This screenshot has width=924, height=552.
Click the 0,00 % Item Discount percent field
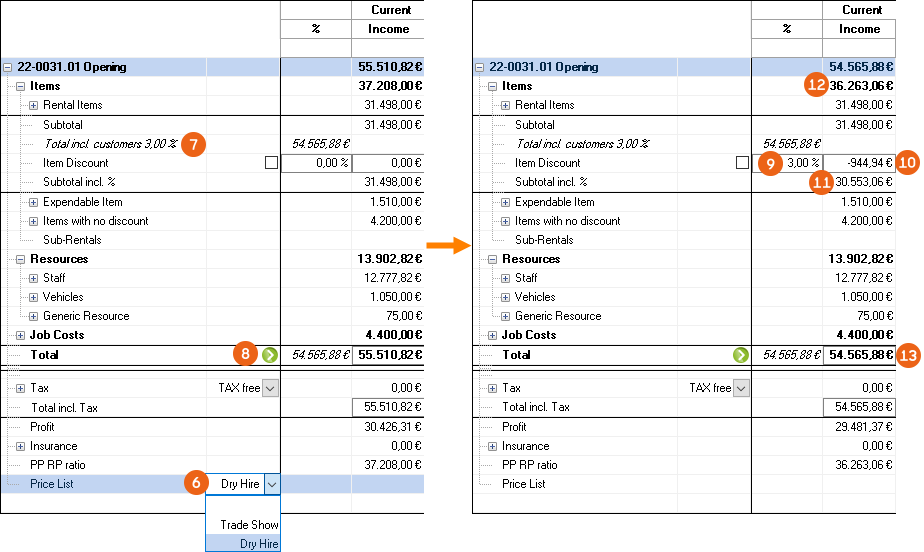pyautogui.click(x=316, y=163)
